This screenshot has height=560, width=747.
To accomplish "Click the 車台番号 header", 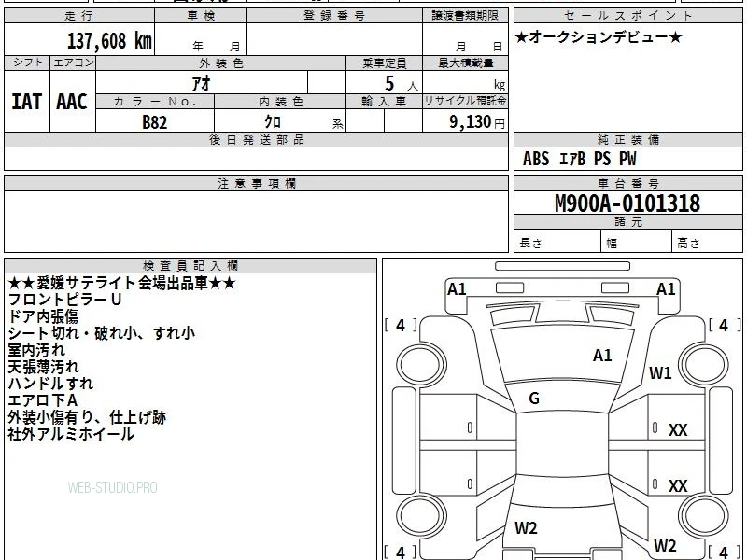I will click(x=627, y=183).
